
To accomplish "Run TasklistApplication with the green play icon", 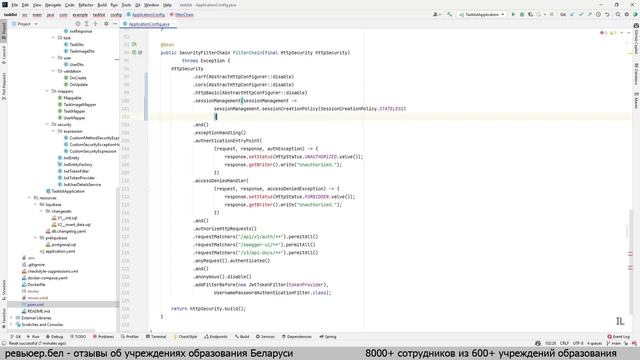I will tap(513, 14).
